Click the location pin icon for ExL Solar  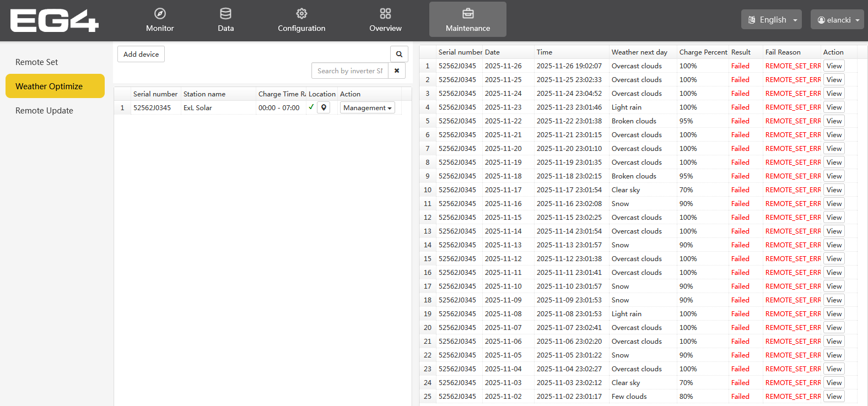point(324,107)
